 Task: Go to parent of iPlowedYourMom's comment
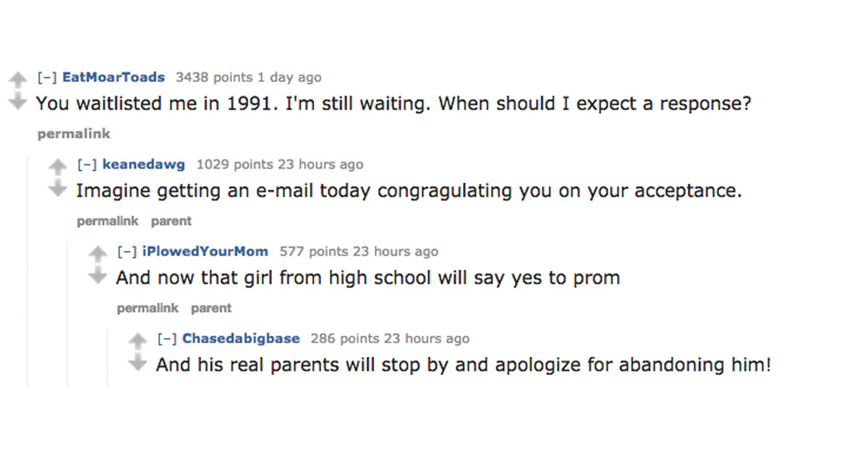211,308
